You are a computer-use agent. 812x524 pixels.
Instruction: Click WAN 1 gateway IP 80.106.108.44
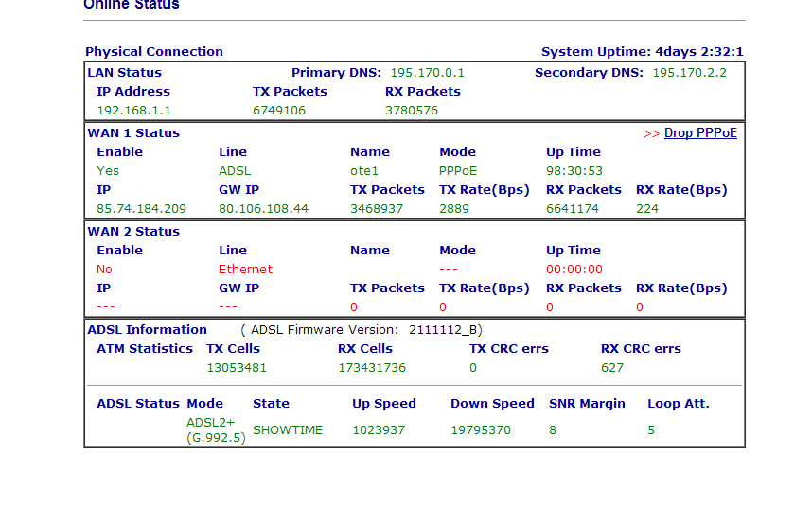(x=264, y=209)
